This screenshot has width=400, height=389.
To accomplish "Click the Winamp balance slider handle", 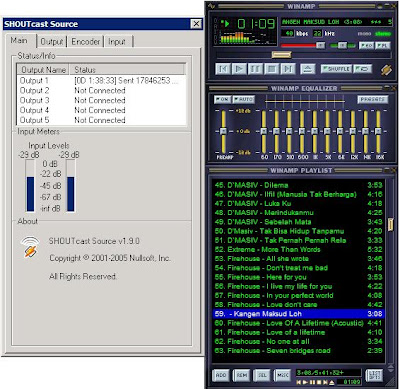I will (x=343, y=45).
